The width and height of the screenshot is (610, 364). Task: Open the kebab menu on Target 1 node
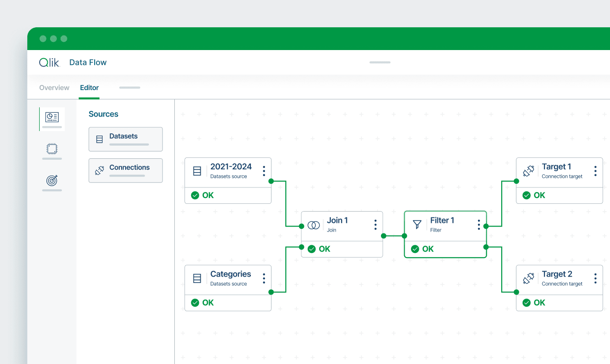tap(595, 171)
